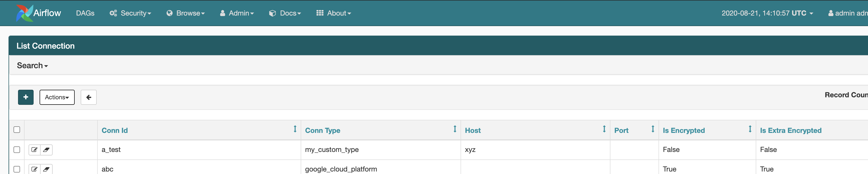Click the Record Count label

click(846, 95)
